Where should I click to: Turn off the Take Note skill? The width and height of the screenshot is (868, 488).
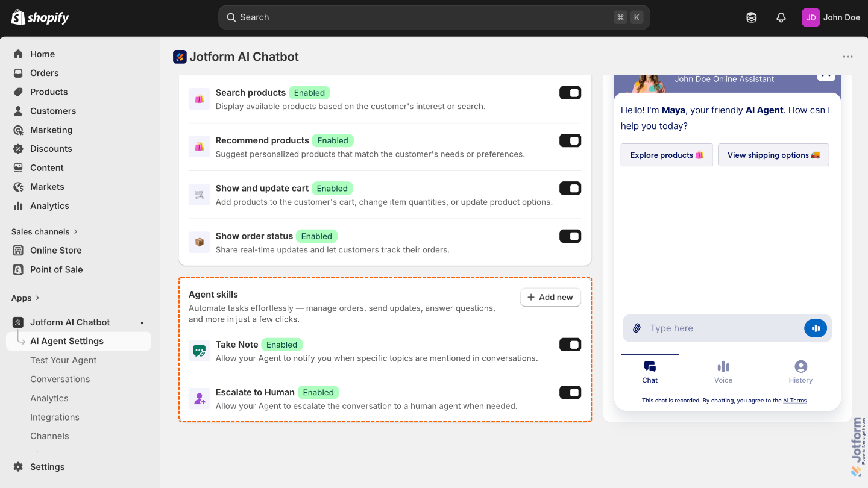pos(570,344)
